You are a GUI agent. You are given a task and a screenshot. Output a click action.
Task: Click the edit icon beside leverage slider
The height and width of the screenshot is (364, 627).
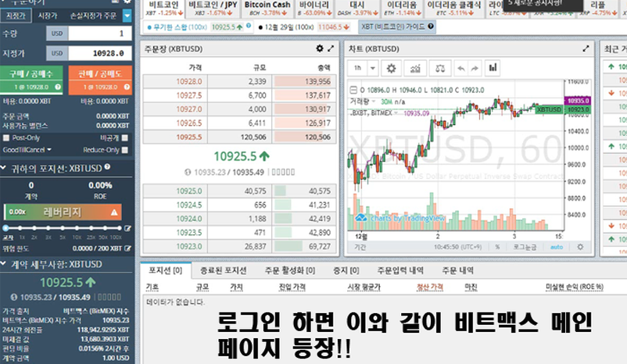pos(128,228)
